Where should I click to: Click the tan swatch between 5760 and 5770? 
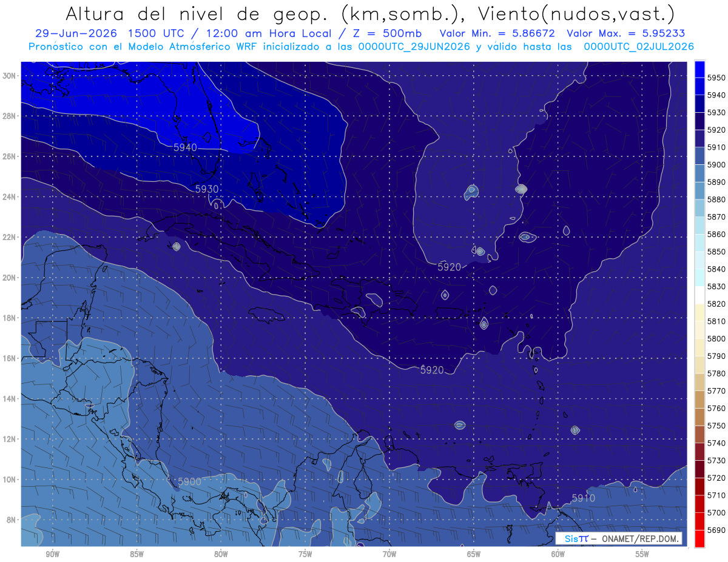tap(699, 399)
